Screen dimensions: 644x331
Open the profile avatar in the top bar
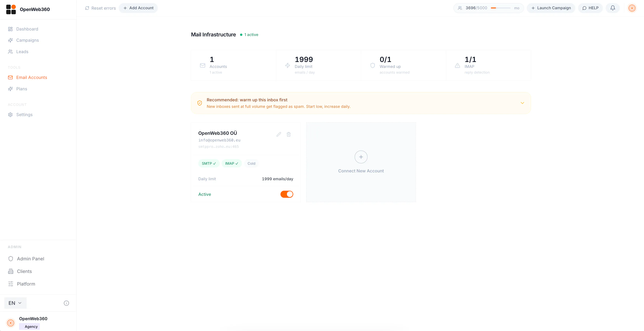pyautogui.click(x=632, y=8)
